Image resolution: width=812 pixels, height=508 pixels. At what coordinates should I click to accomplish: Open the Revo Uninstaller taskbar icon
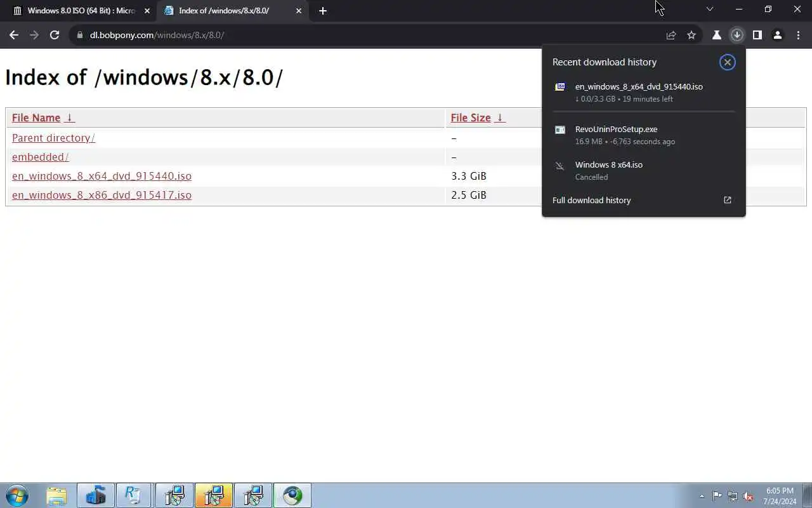pos(134,495)
